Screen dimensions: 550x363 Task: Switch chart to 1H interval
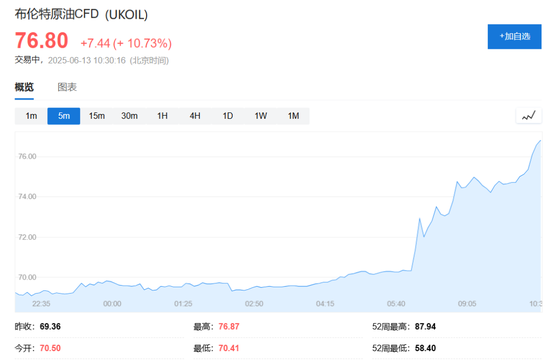click(162, 116)
